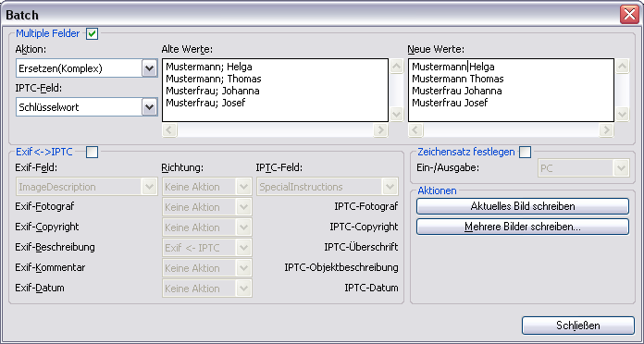This screenshot has height=344, width=644.
Task: Open the Aktion dropdown showing Ersetzen(Komplex)
Action: [x=87, y=68]
